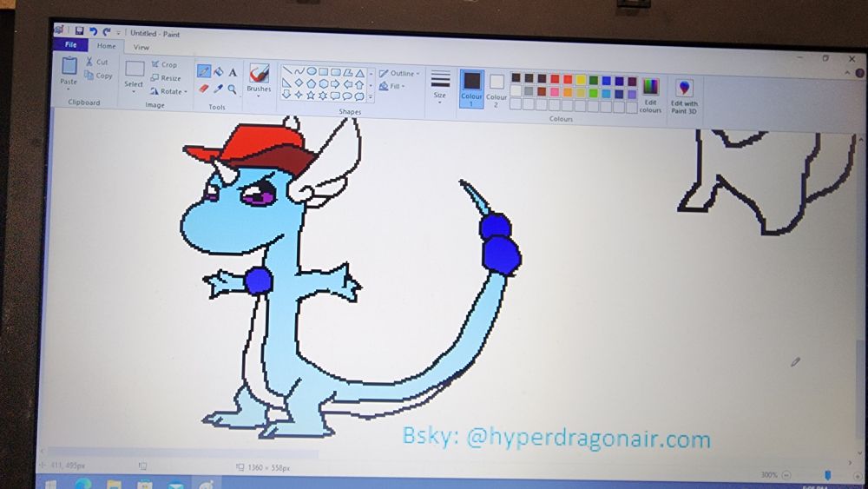Click the horizontal scrollbar below the canvas
This screenshot has height=489, width=868.
click(182, 454)
